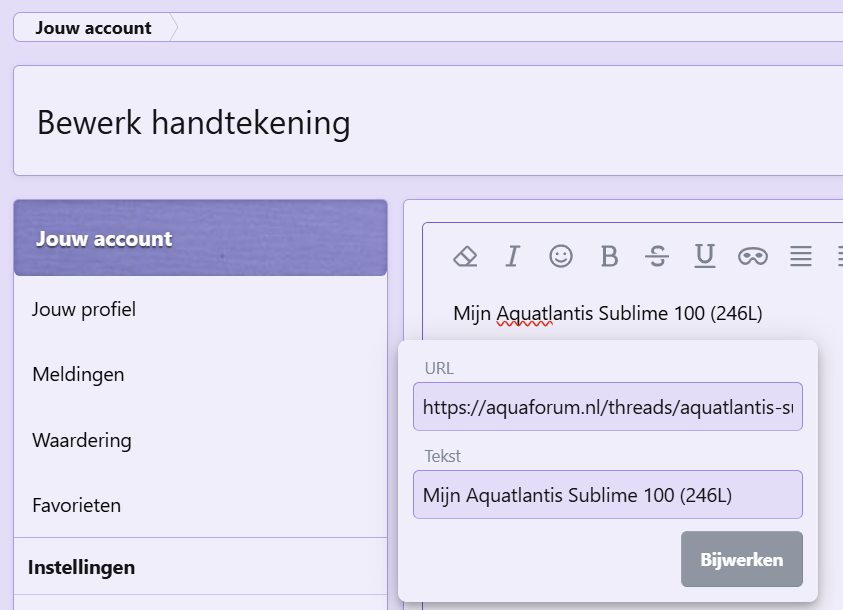Click the signature link text in the editor
This screenshot has height=610, width=843.
pyautogui.click(x=608, y=313)
